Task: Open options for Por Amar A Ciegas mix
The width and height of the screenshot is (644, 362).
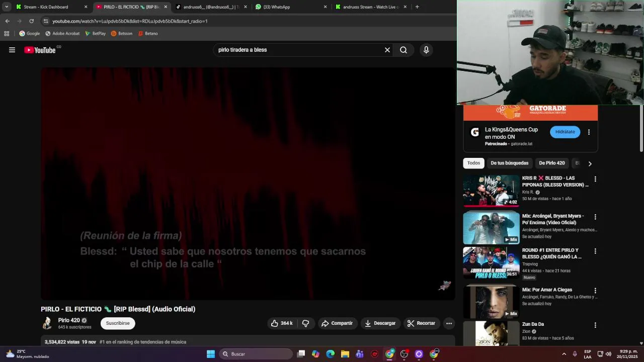Action: pyautogui.click(x=595, y=291)
